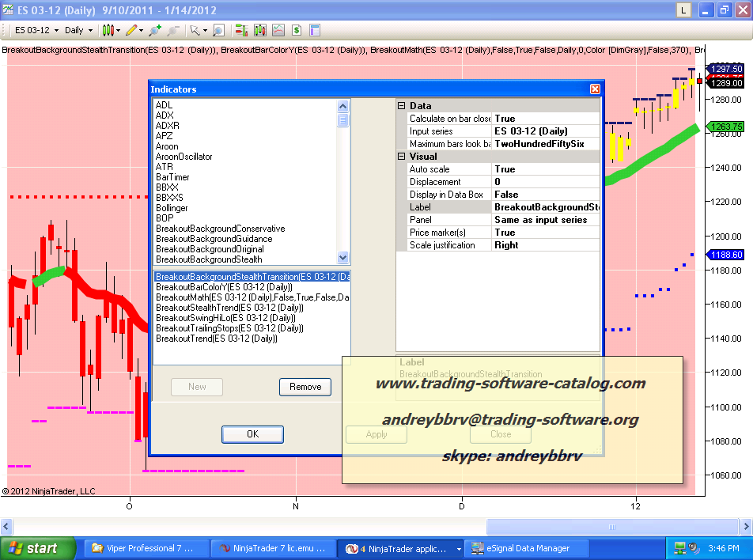Open the chart properties toolbar icon

(x=315, y=30)
